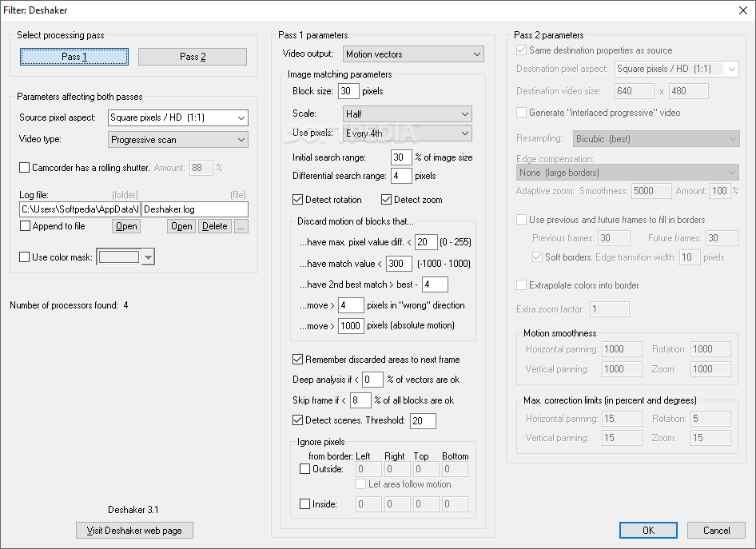
Task: Select the Pass 1 button
Action: click(x=74, y=57)
